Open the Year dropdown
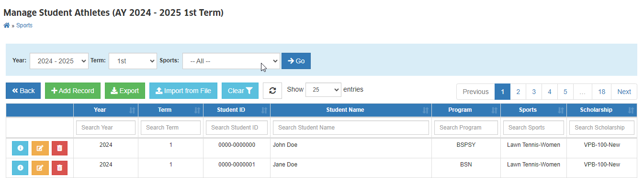 click(59, 61)
